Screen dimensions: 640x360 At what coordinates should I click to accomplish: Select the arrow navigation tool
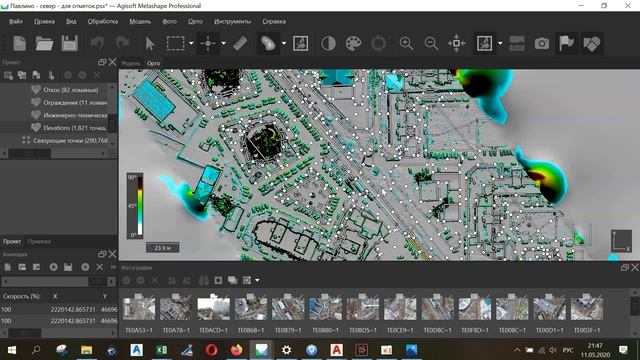coord(150,43)
